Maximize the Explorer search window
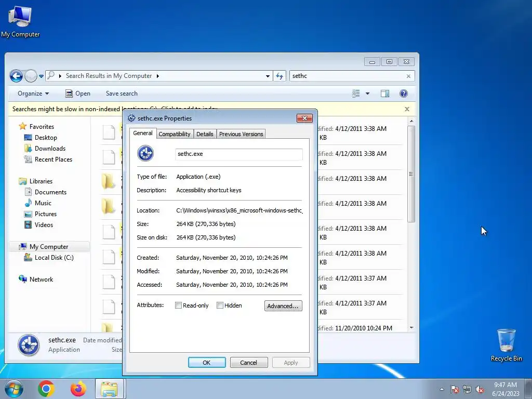The height and width of the screenshot is (399, 532). tap(389, 62)
